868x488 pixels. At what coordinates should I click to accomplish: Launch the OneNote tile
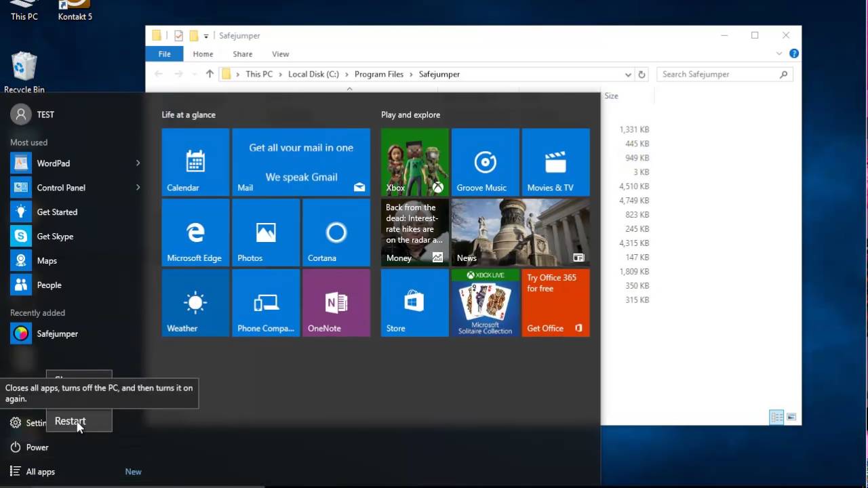[x=336, y=303]
